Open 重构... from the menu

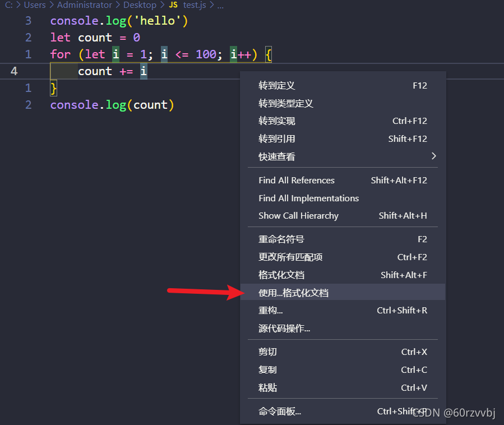(x=270, y=310)
